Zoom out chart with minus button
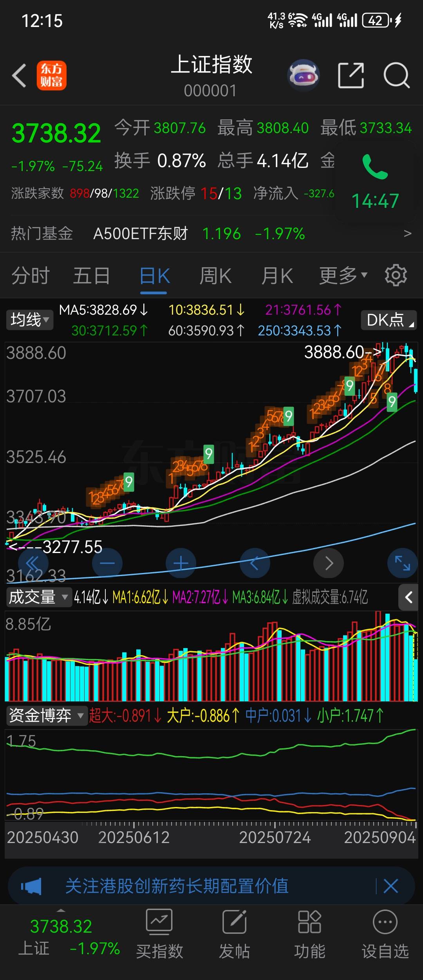 coord(107,563)
